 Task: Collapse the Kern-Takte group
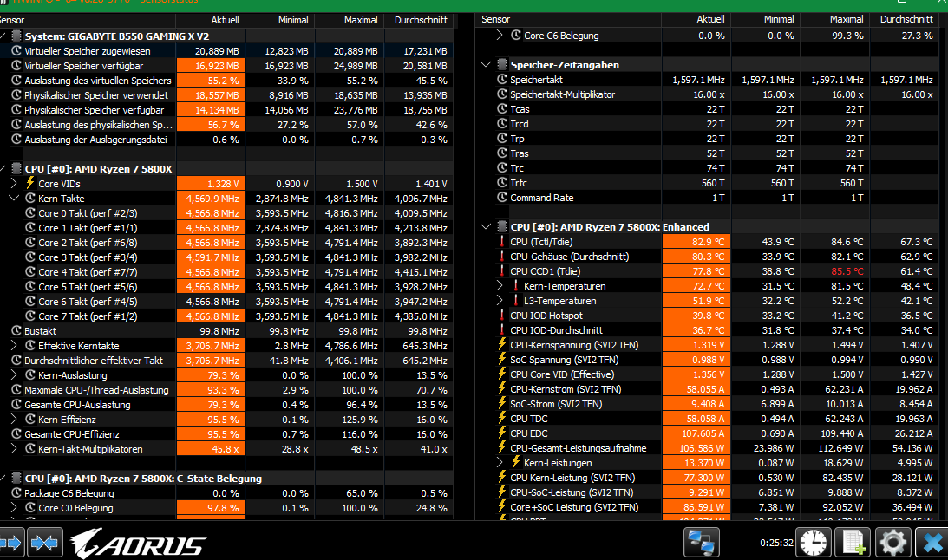click(x=15, y=199)
